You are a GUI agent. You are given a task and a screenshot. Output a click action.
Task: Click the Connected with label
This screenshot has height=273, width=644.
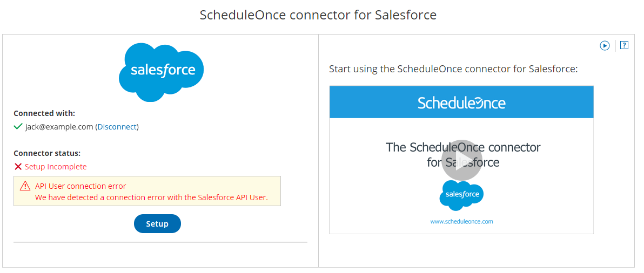pos(44,113)
